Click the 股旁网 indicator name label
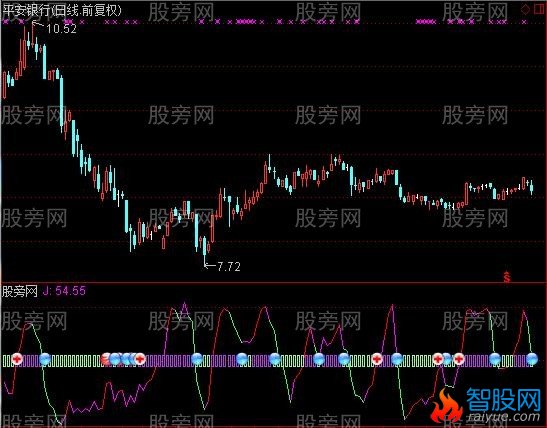 20,291
